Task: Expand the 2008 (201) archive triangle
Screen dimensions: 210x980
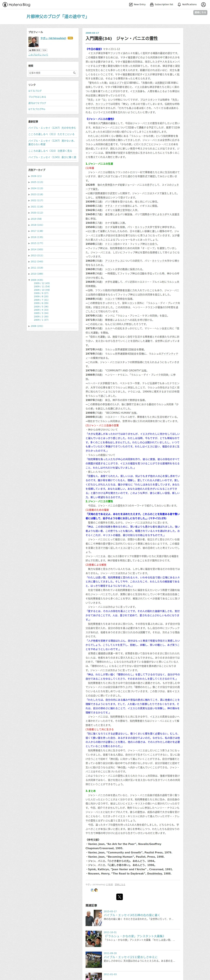Action: click(29, 326)
